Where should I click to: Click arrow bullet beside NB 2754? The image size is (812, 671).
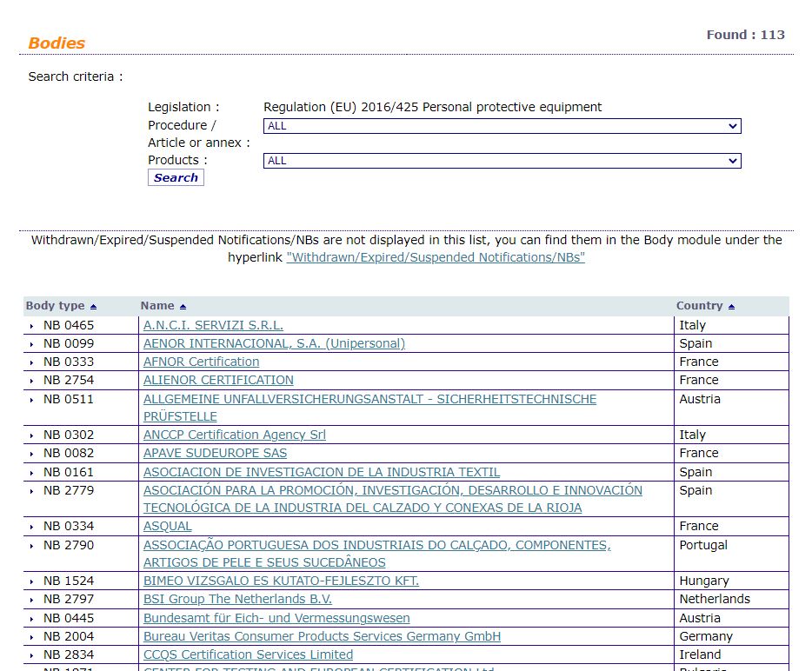point(32,381)
